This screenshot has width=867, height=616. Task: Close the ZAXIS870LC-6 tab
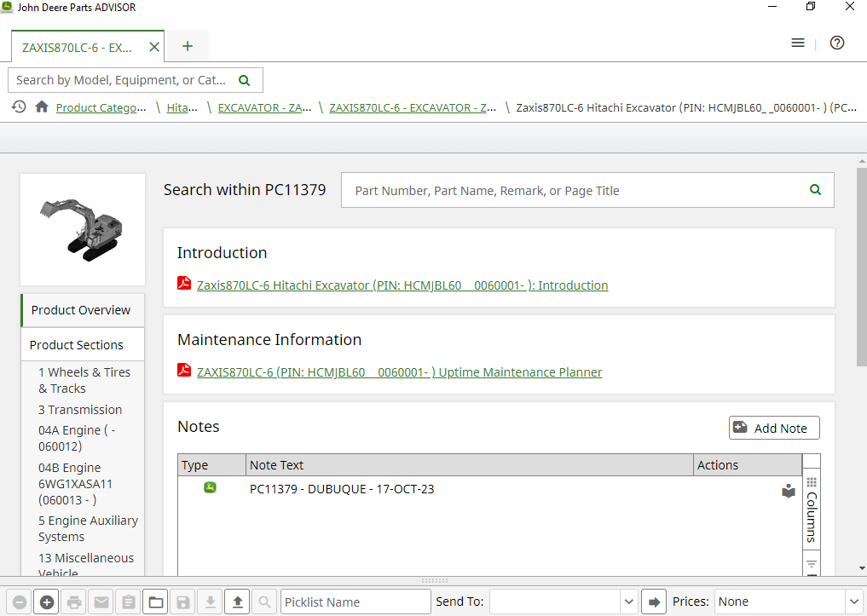[x=154, y=47]
